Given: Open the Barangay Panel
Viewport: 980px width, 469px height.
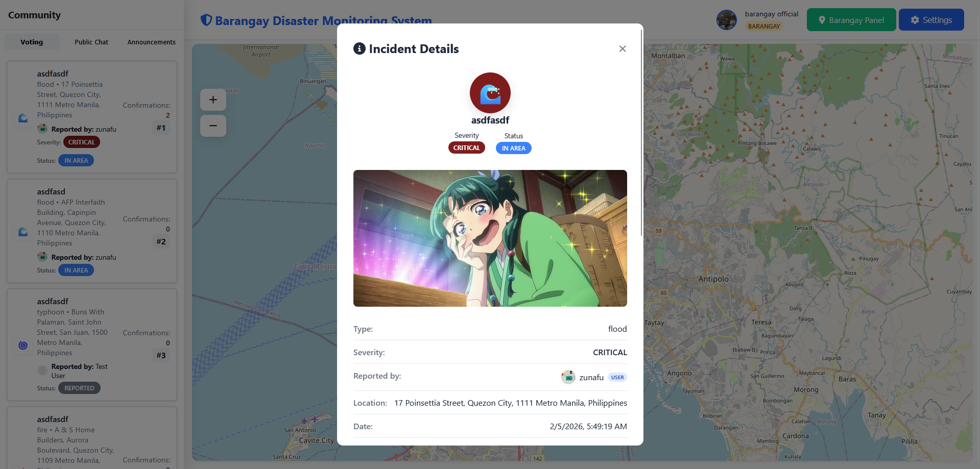Looking at the screenshot, I should pyautogui.click(x=851, y=20).
